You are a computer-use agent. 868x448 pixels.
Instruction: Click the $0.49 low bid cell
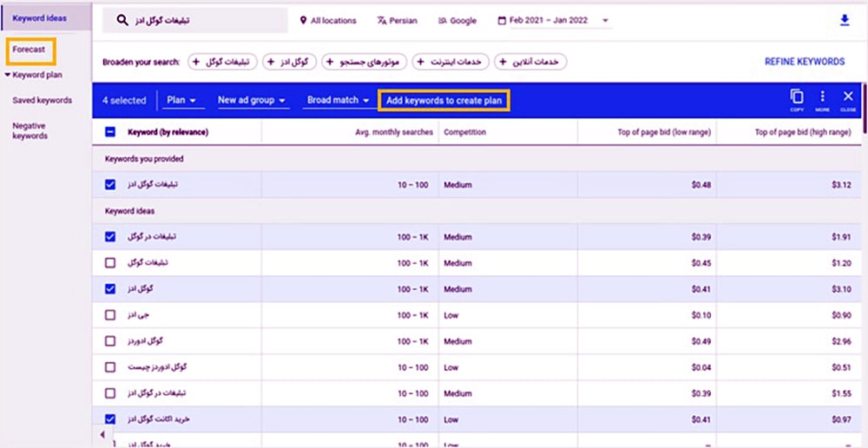tap(700, 342)
